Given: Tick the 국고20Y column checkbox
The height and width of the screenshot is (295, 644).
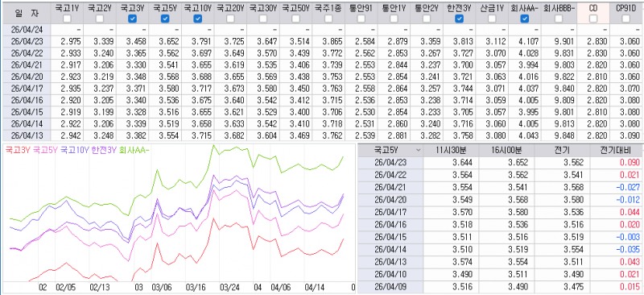Looking at the screenshot, I should pos(230,18).
